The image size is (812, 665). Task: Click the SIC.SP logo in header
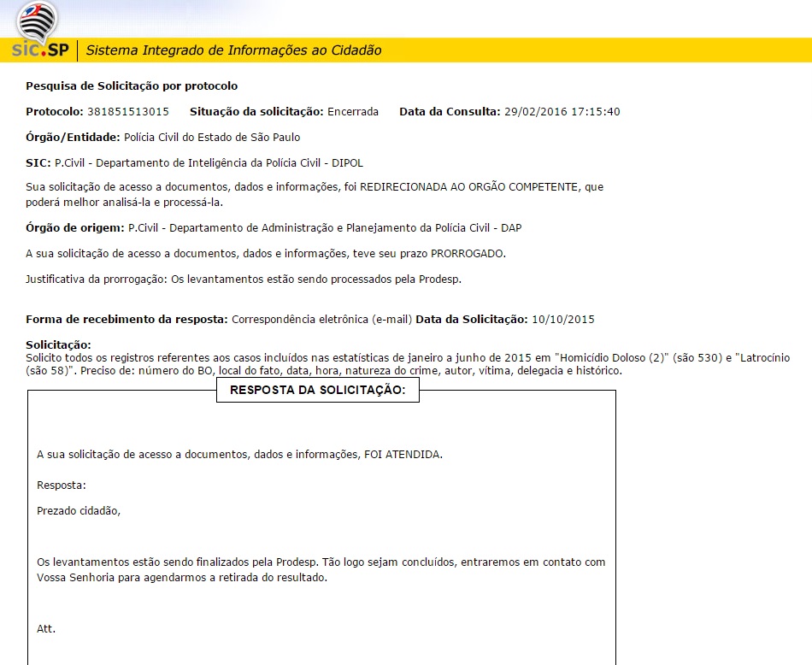coord(39,50)
